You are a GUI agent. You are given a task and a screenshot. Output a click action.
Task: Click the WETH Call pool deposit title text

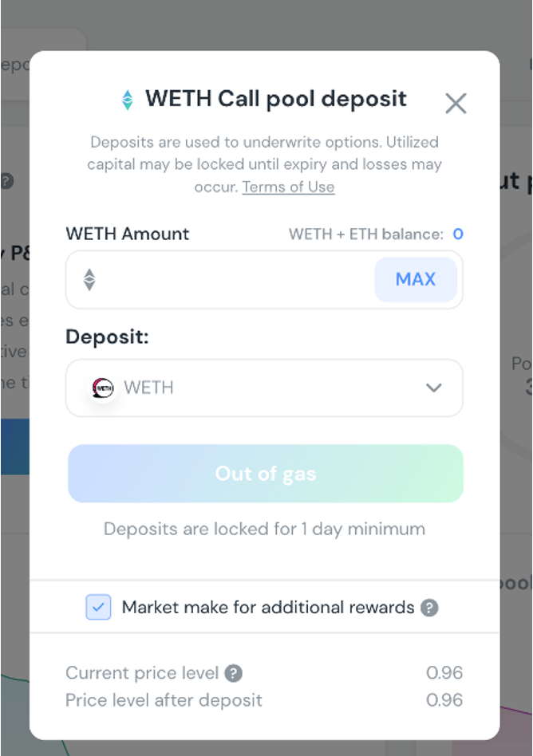275,99
